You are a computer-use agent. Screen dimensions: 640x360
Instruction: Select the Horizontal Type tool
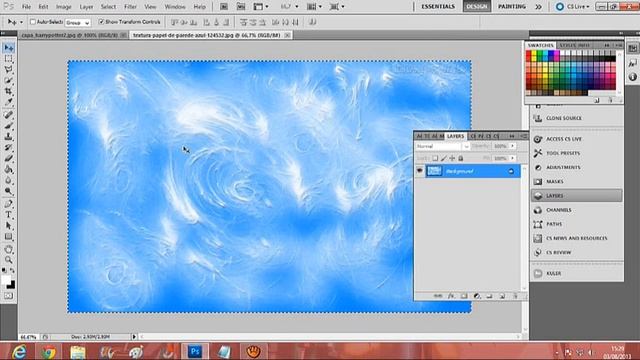coord(9,215)
